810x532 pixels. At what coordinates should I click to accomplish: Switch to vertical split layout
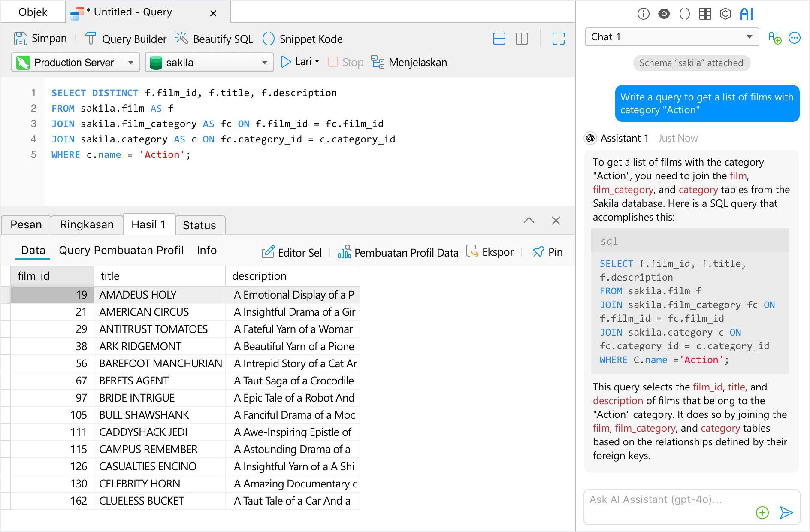click(522, 39)
